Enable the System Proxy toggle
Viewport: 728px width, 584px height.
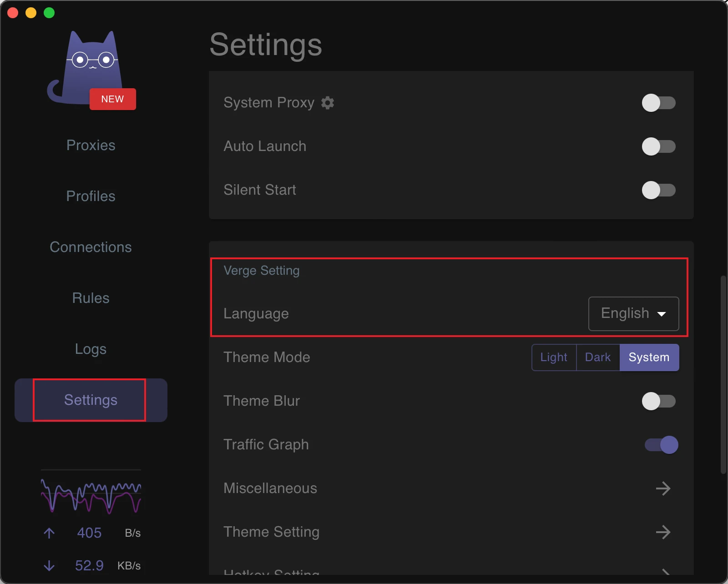tap(658, 103)
